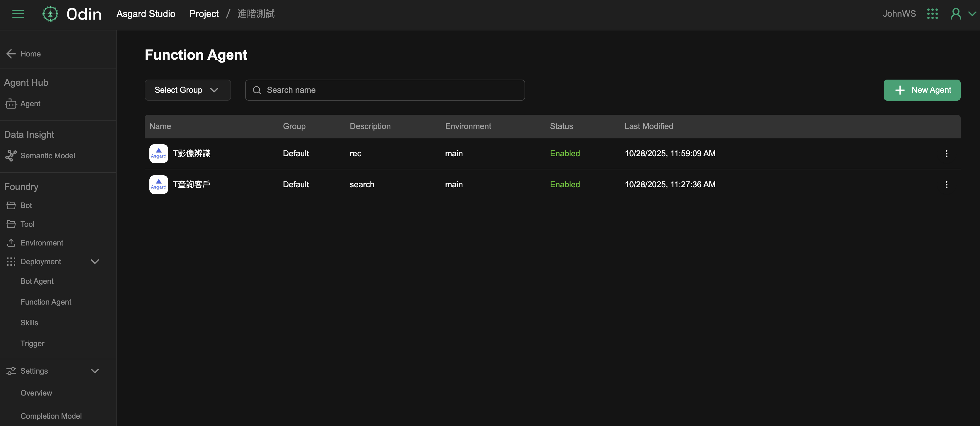Open the Bot folder item
Viewport: 980px width, 426px height.
[26, 206]
